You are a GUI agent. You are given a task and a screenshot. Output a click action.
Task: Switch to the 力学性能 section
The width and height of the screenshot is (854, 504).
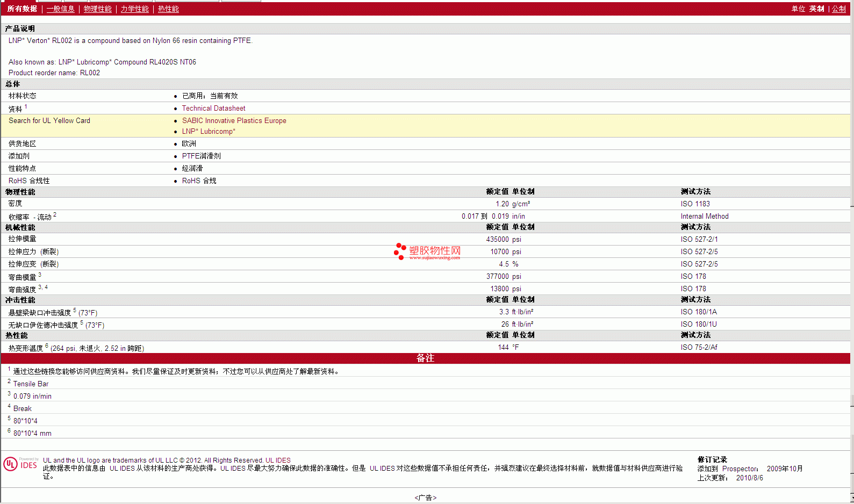134,9
